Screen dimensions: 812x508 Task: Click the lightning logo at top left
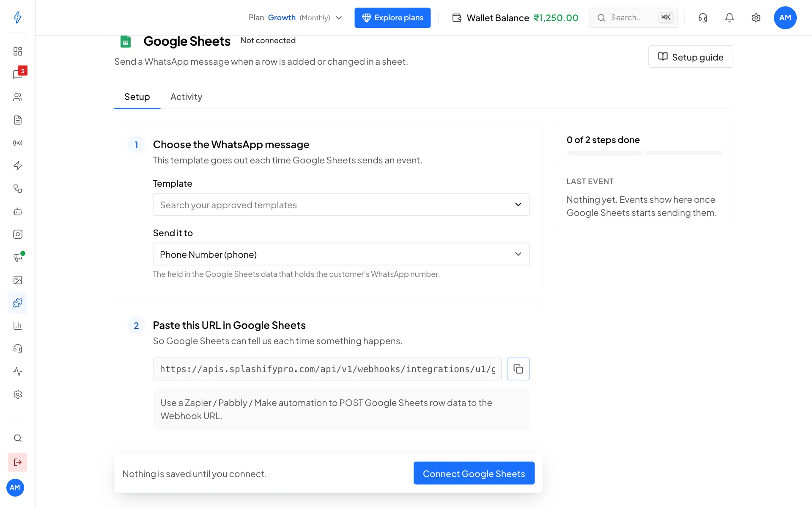click(17, 17)
